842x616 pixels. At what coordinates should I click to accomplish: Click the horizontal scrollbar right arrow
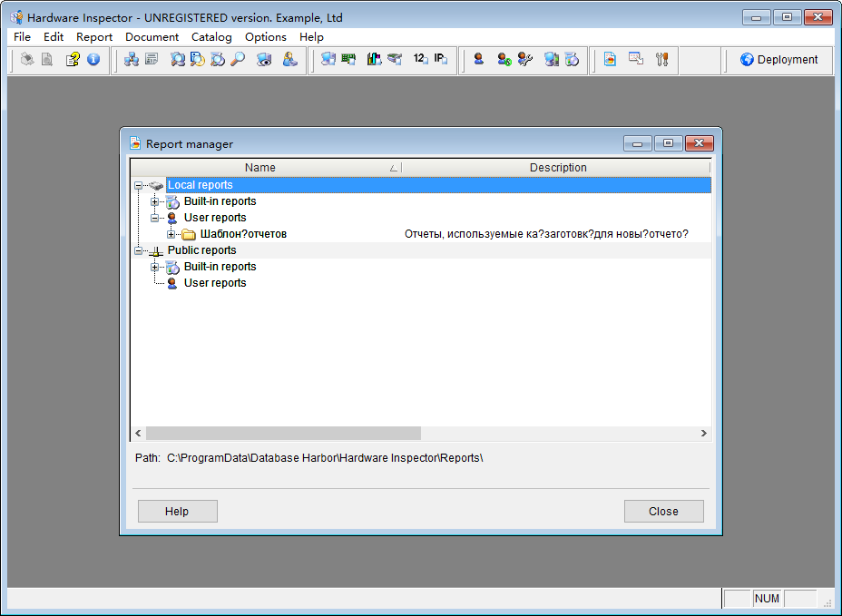click(x=703, y=435)
